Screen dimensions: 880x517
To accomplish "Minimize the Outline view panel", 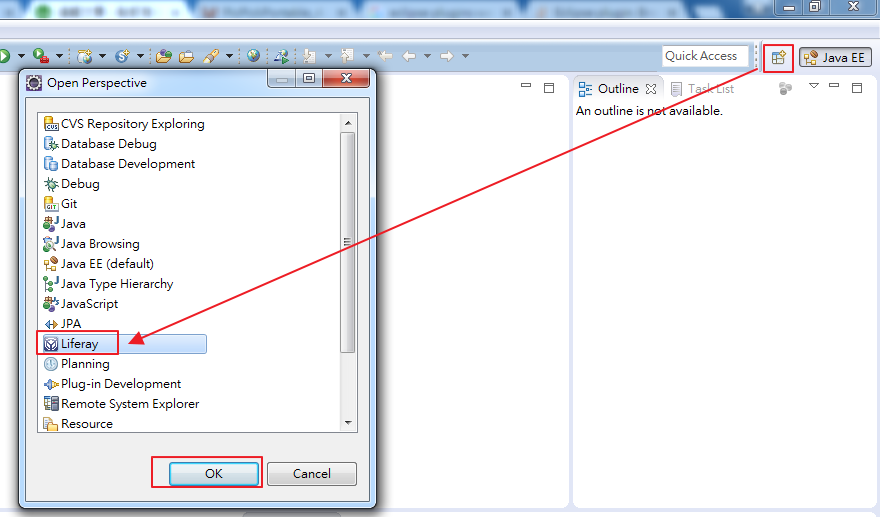I will 834,86.
